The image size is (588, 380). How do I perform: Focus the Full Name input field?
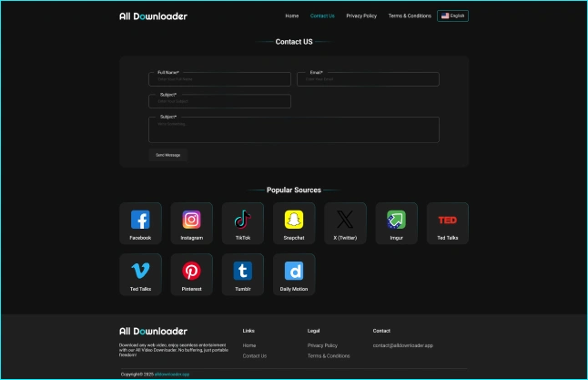[219, 79]
